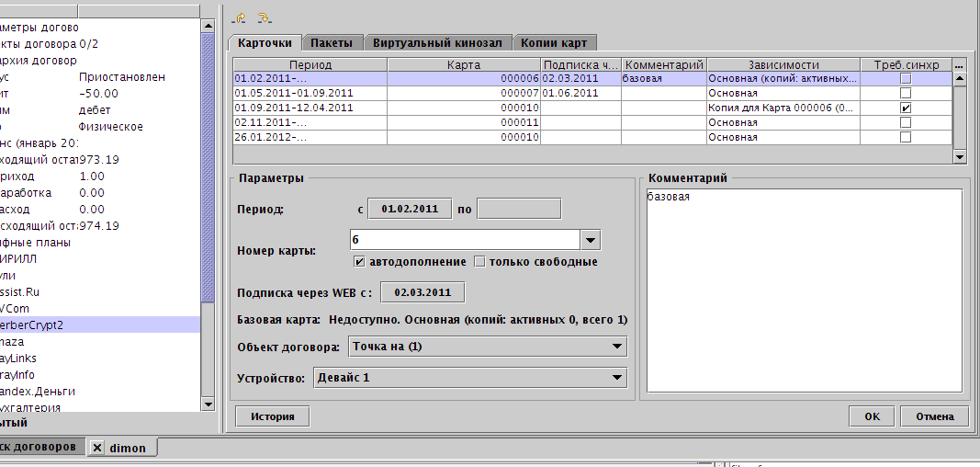This screenshot has height=467, width=980.
Task: Open the "Виртуальный кинозал" tab
Action: tap(436, 42)
